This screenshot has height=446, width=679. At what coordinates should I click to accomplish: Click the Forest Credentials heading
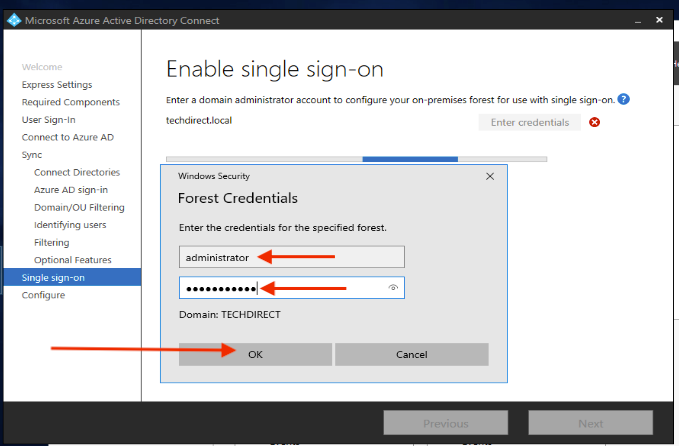[238, 198]
